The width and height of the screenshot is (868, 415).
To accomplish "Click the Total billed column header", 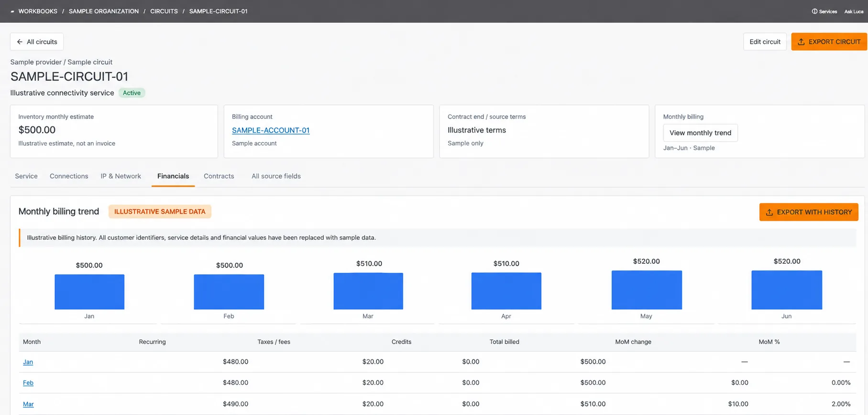I will pyautogui.click(x=505, y=342).
